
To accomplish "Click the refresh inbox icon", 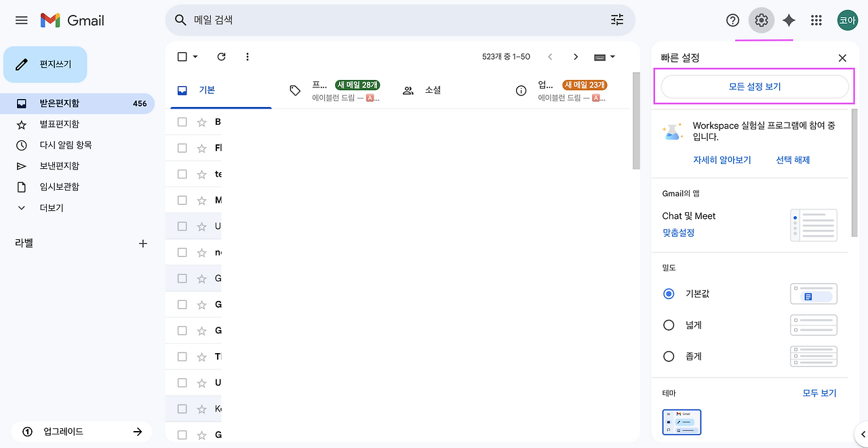I will coord(221,56).
